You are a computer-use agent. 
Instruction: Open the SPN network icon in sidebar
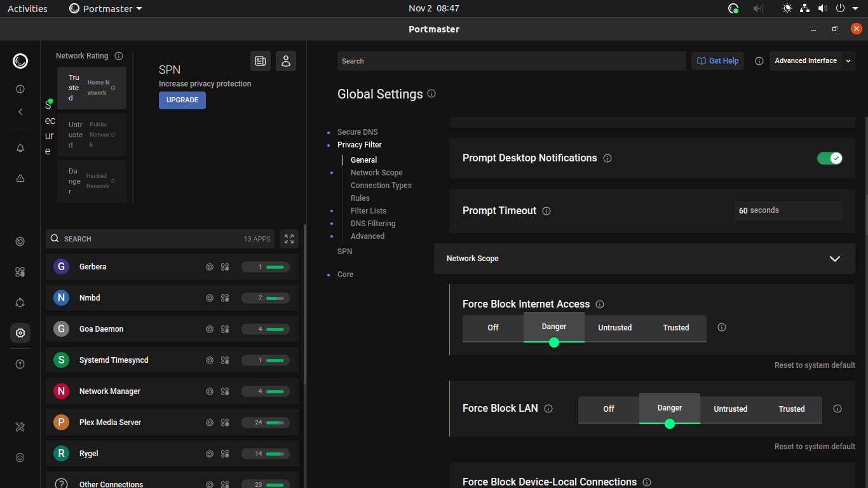pos(20,302)
